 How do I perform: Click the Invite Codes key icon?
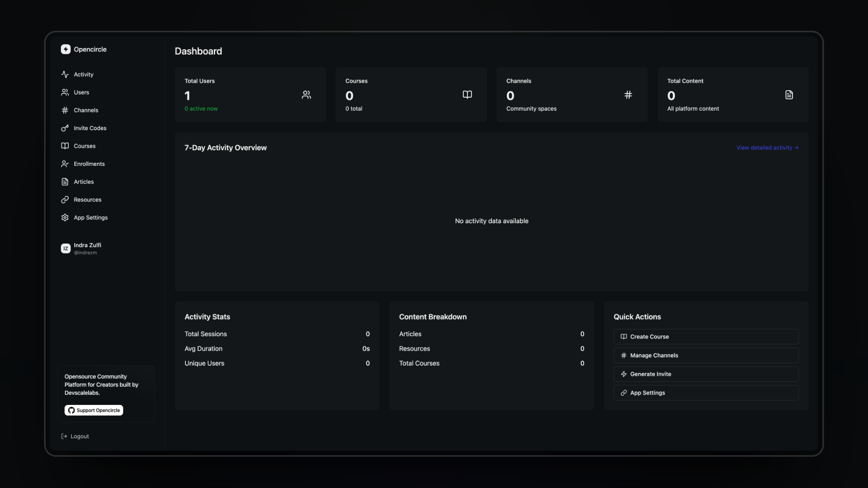pos(65,128)
